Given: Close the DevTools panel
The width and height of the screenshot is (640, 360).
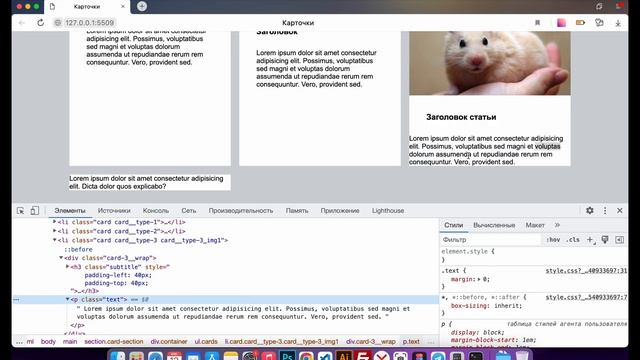Looking at the screenshot, I should click(x=620, y=211).
